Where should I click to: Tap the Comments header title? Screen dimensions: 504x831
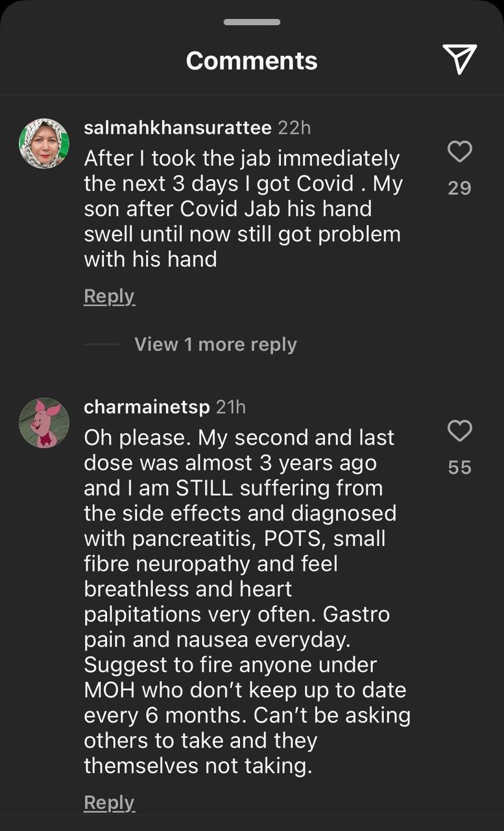click(252, 60)
